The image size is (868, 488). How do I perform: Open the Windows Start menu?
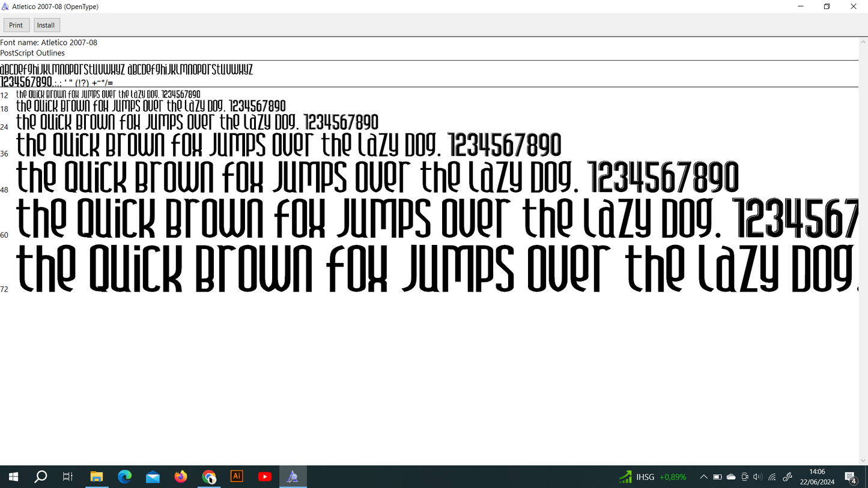[x=13, y=477]
